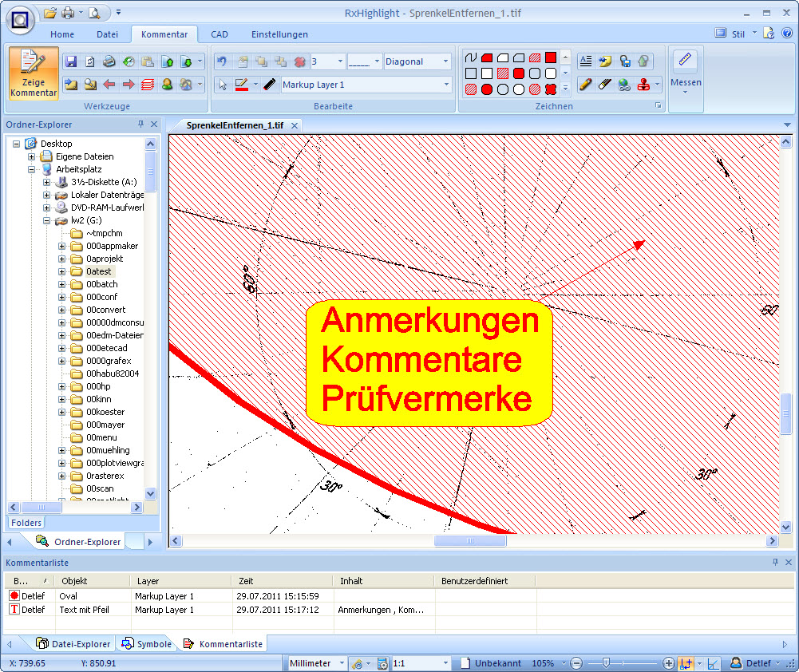Select the arrow pointer selection tool
799x672 pixels.
coord(223,85)
